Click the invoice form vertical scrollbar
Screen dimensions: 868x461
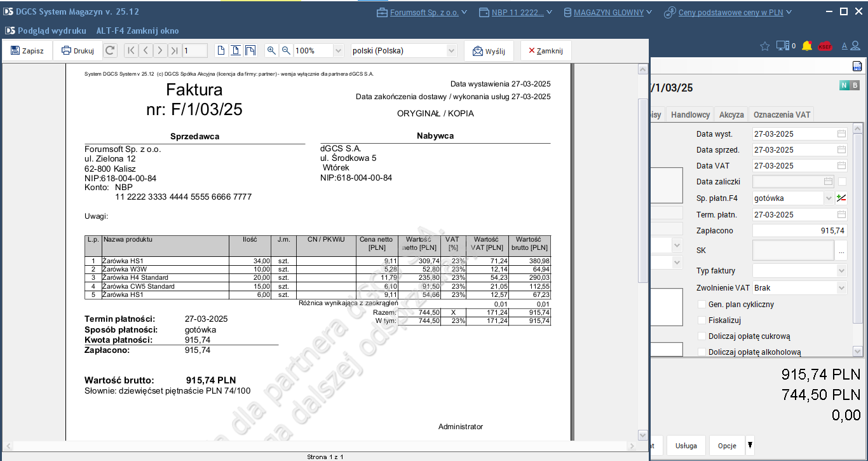(858, 240)
